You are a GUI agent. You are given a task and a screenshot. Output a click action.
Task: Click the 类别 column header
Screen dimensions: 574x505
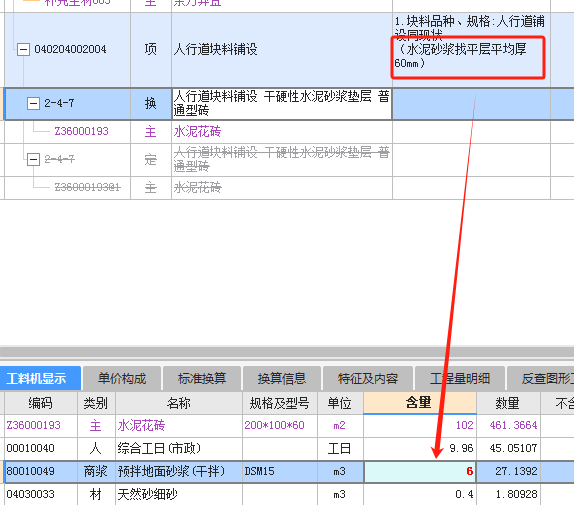pos(96,403)
